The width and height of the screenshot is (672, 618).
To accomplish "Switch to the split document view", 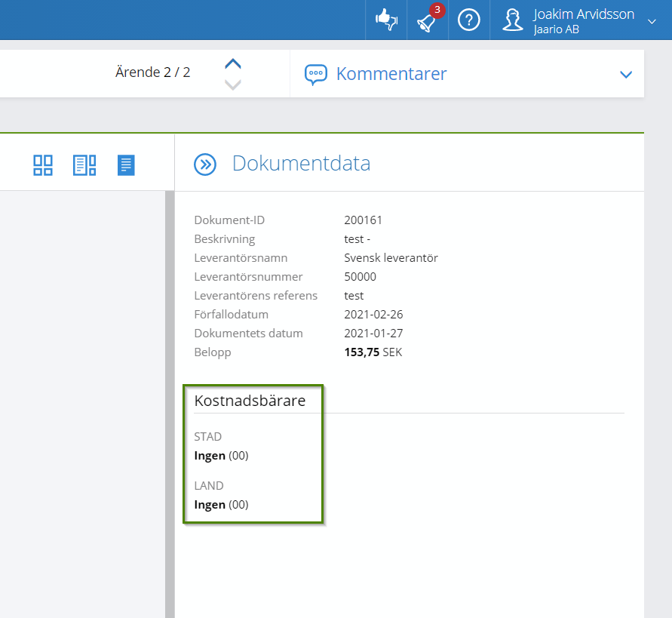I will click(84, 165).
